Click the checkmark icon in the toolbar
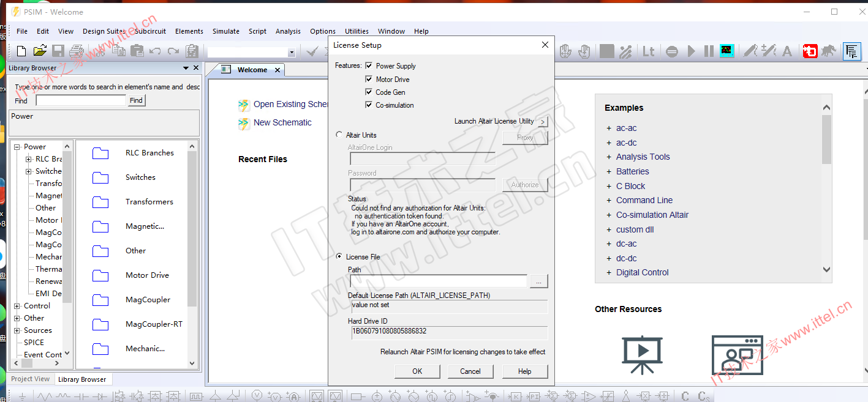868x402 pixels. [312, 51]
